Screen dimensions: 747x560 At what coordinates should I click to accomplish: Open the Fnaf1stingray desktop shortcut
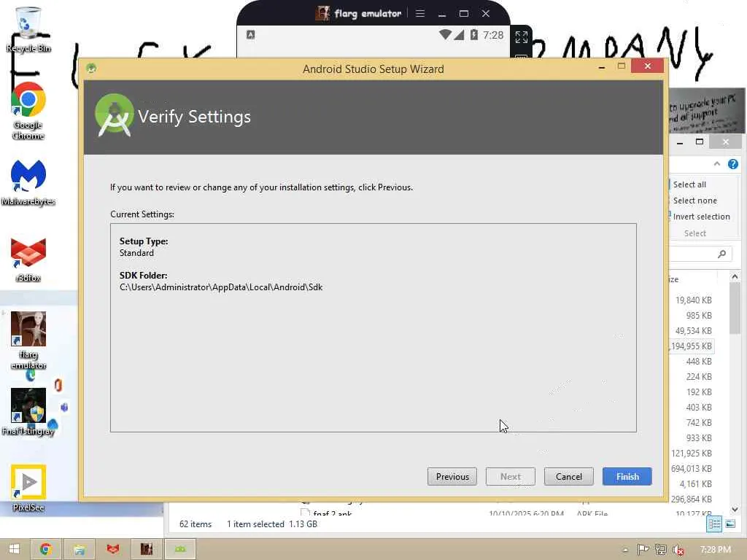pyautogui.click(x=28, y=412)
